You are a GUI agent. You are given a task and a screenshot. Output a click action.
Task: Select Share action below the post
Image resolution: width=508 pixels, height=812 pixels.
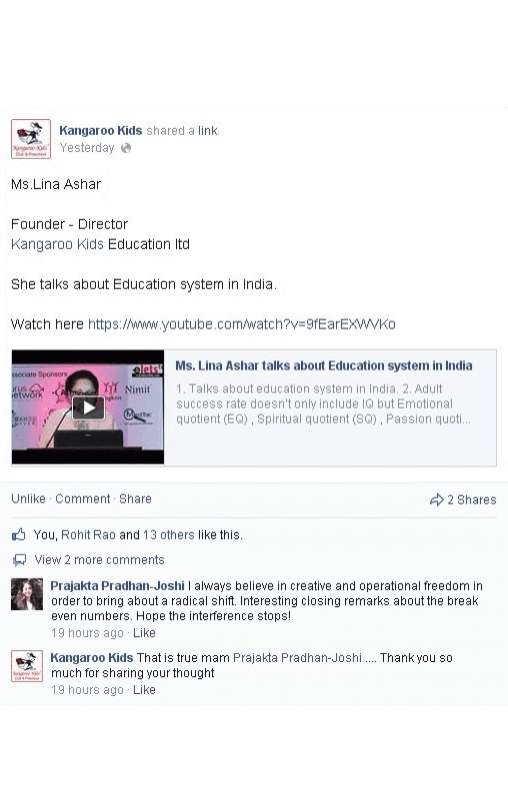click(x=135, y=499)
